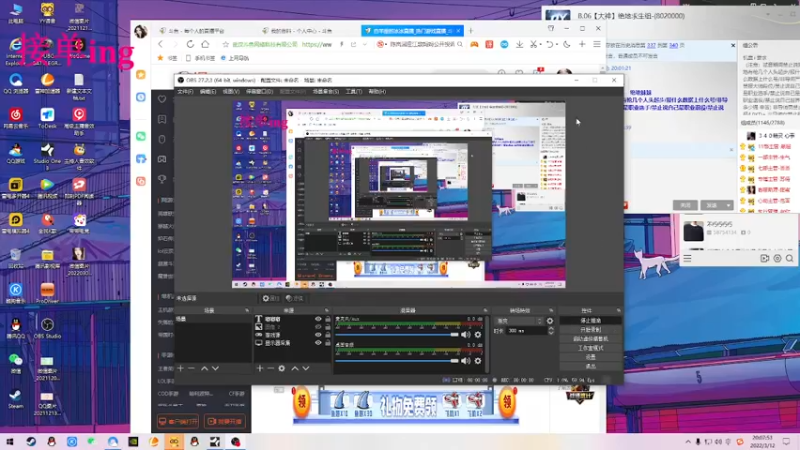This screenshot has width=800, height=450.
Task: Go to browser home page
Action: (x=205, y=44)
